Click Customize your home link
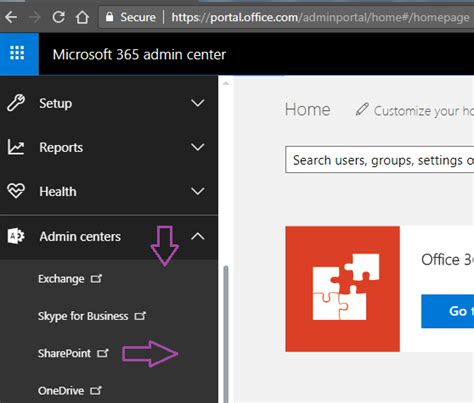The image size is (474, 403). point(424,111)
